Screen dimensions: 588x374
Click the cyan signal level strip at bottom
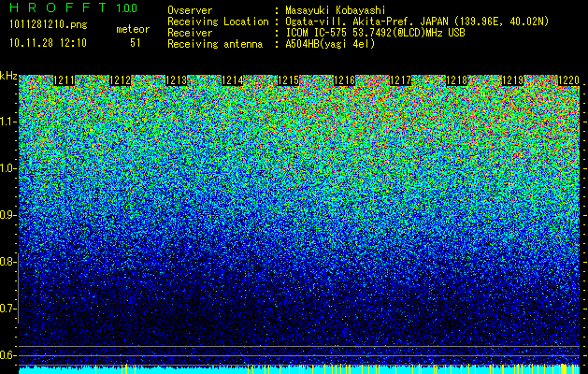pos(299,370)
